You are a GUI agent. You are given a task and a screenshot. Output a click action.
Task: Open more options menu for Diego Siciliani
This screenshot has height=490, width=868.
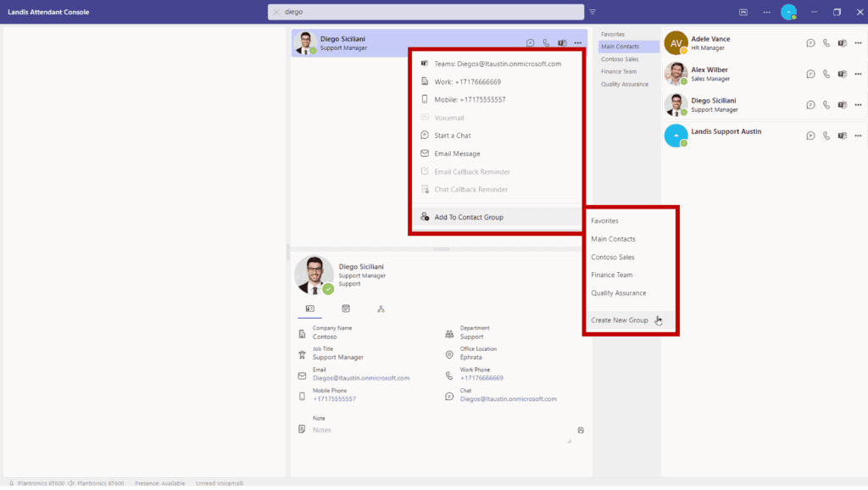(578, 42)
